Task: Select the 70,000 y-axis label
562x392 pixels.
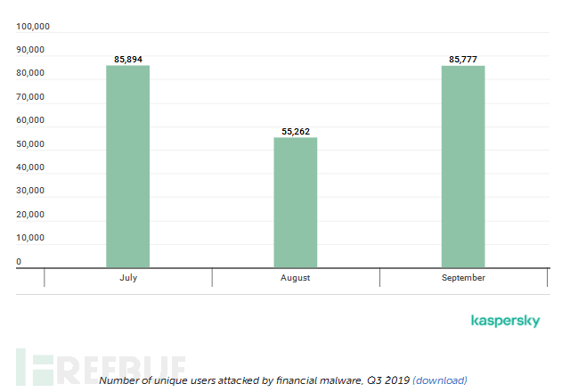Action: coord(30,97)
